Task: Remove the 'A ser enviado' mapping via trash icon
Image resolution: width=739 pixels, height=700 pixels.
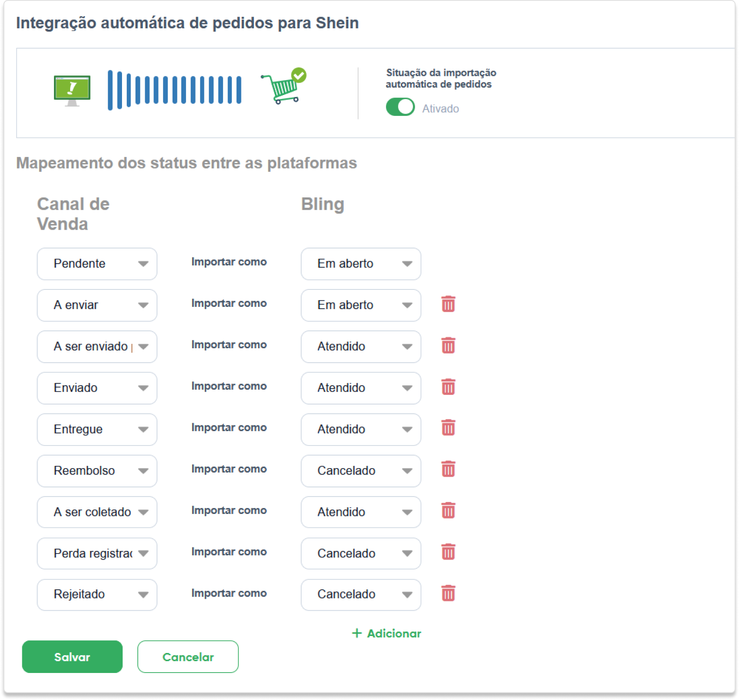Action: (x=448, y=346)
